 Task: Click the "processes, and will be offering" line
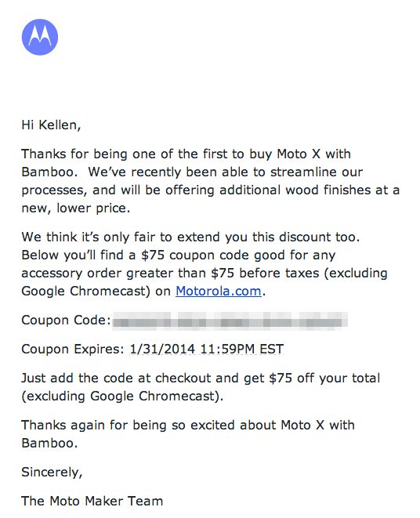click(211, 190)
